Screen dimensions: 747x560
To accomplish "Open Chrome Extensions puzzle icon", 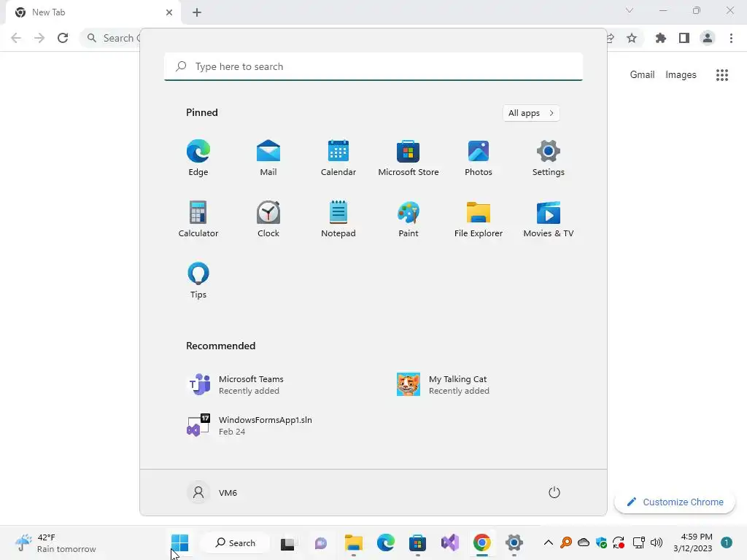I will (661, 38).
